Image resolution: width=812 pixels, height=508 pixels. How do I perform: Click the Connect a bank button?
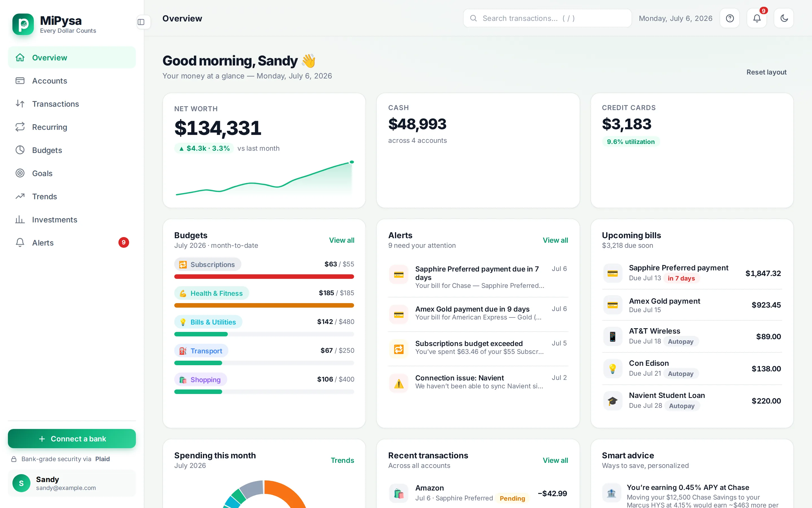[x=72, y=439]
